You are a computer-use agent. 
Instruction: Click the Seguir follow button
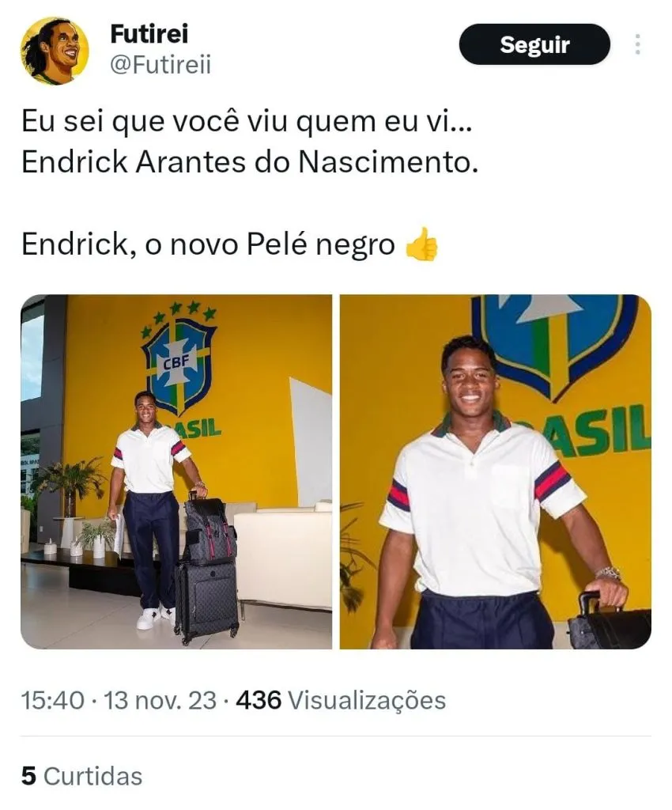(x=534, y=44)
